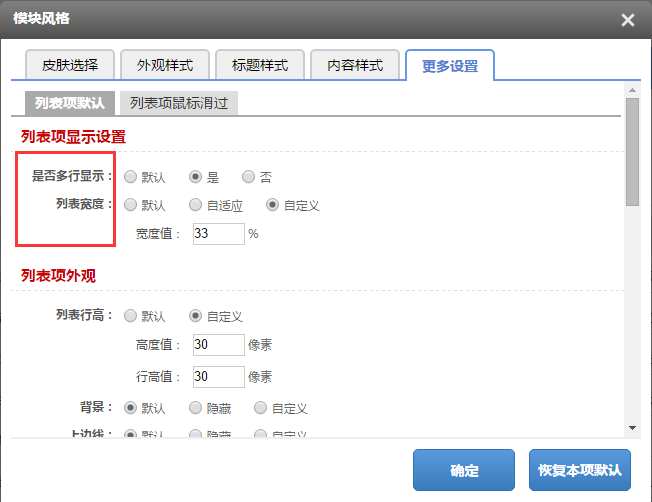Click the 恢复本项默认 button
This screenshot has width=652, height=502.
[x=580, y=471]
